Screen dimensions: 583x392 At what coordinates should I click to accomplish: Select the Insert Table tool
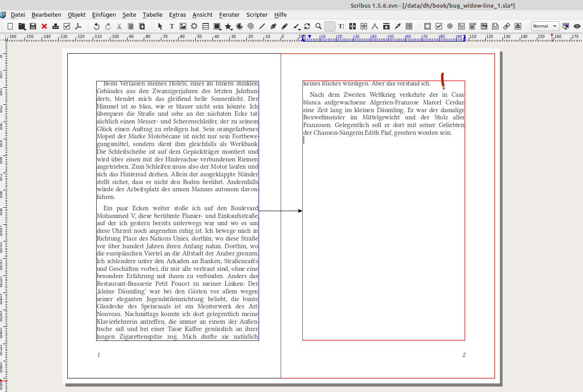pos(206,26)
